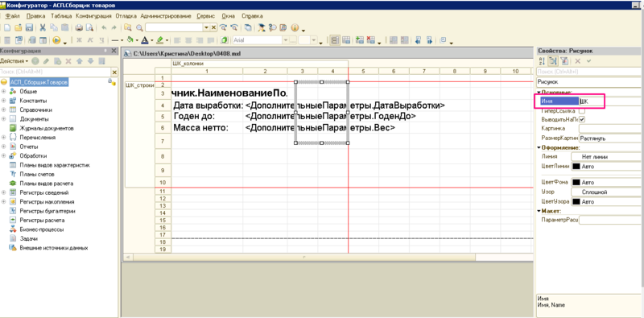This screenshot has width=644, height=318.
Task: Click the Save floppy disk icon
Action: [x=29, y=28]
